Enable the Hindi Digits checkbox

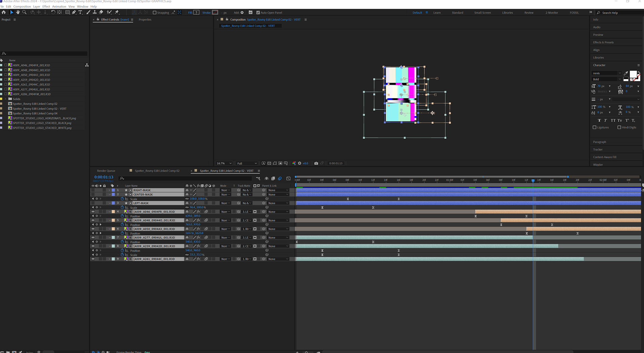pyautogui.click(x=619, y=128)
